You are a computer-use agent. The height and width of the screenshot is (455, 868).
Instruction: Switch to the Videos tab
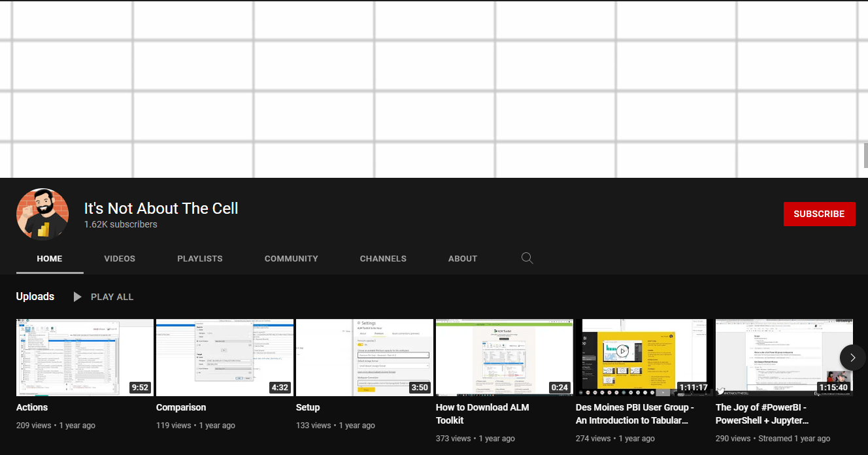click(120, 258)
